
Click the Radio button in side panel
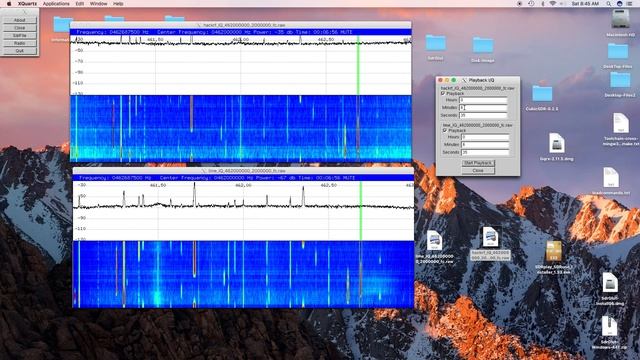point(20,43)
